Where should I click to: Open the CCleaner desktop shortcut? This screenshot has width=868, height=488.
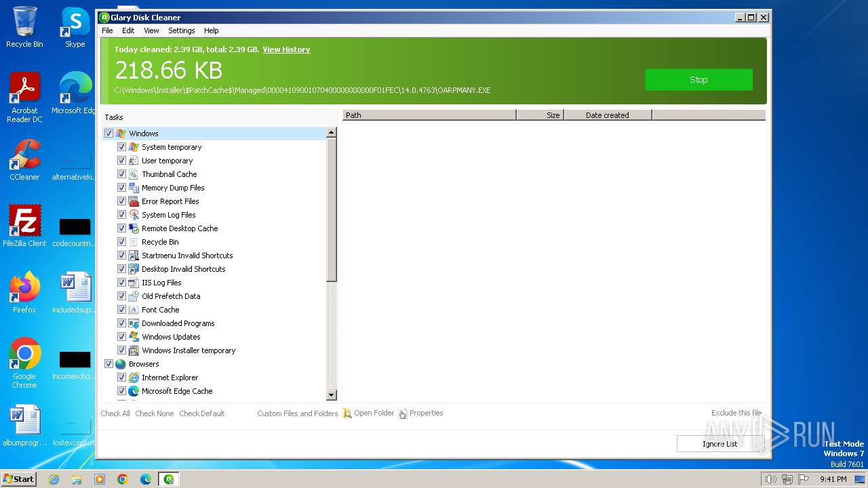tap(24, 160)
